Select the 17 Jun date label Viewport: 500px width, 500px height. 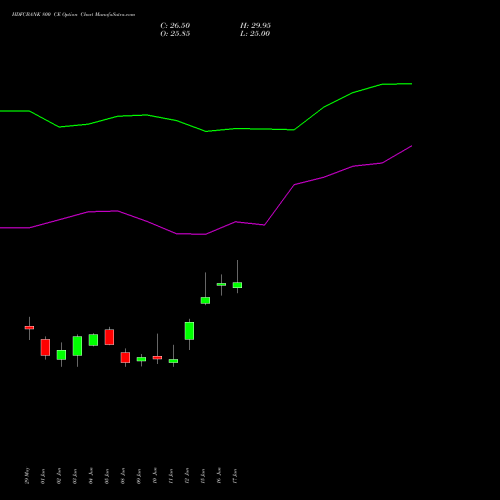pos(235,476)
